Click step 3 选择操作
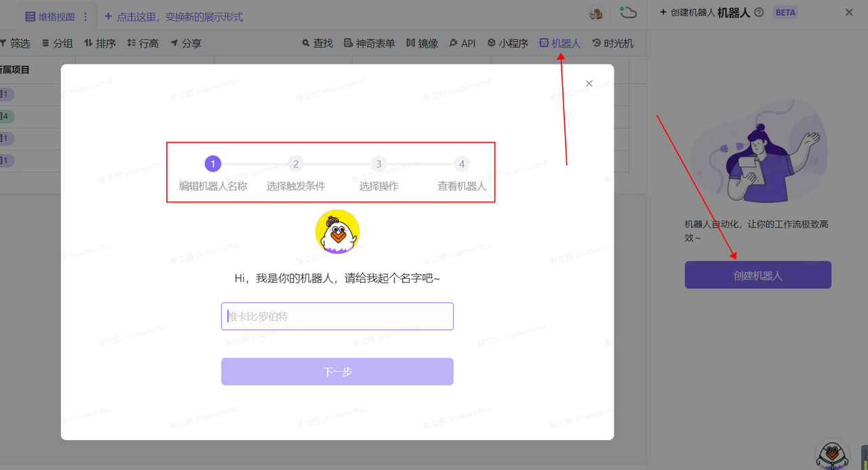The height and width of the screenshot is (470, 868). (x=378, y=173)
